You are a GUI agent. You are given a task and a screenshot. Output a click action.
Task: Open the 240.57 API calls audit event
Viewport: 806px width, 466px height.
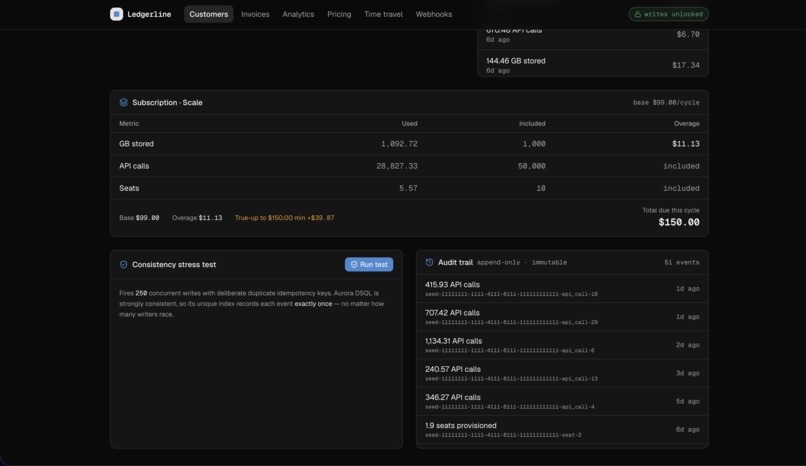click(x=562, y=374)
